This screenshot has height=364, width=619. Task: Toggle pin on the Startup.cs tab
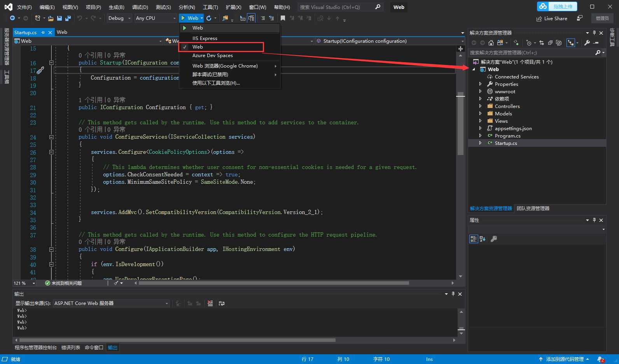43,33
